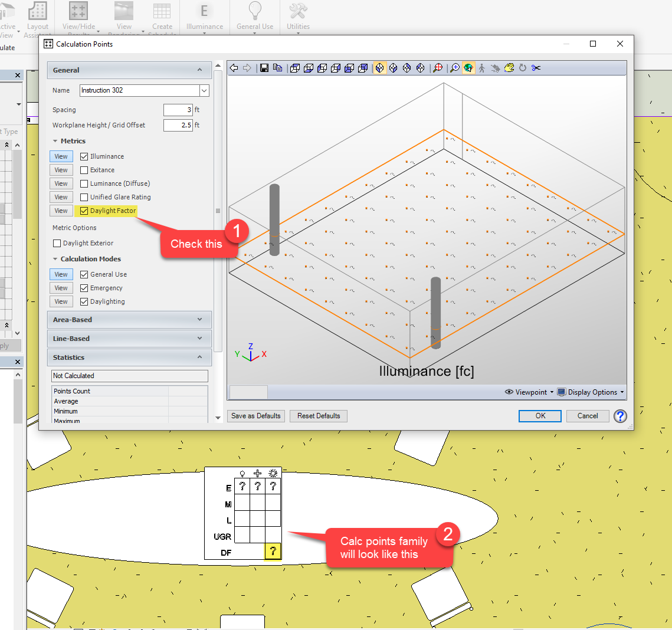Viewport: 672px width, 630px height.
Task: Uncheck Emergency calculation mode
Action: click(84, 288)
